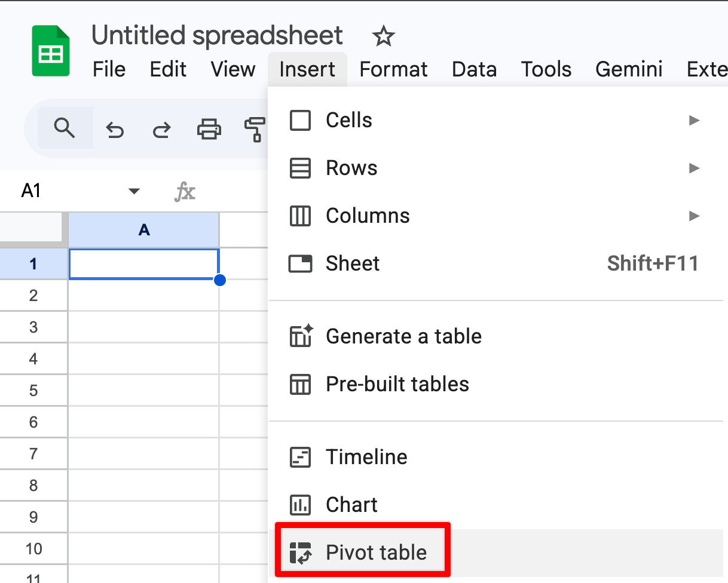Open the Format menu
728x583 pixels.
coord(393,69)
